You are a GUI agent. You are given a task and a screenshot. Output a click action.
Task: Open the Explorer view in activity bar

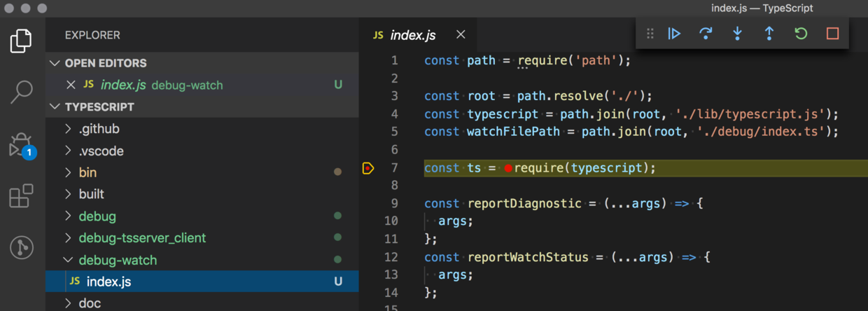point(21,41)
